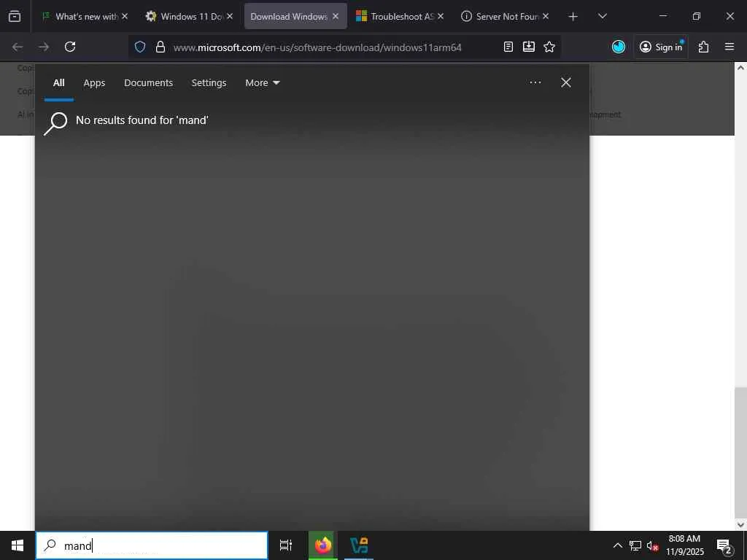Close the "Server Not Found" tab
The image size is (747, 560).
click(x=546, y=16)
